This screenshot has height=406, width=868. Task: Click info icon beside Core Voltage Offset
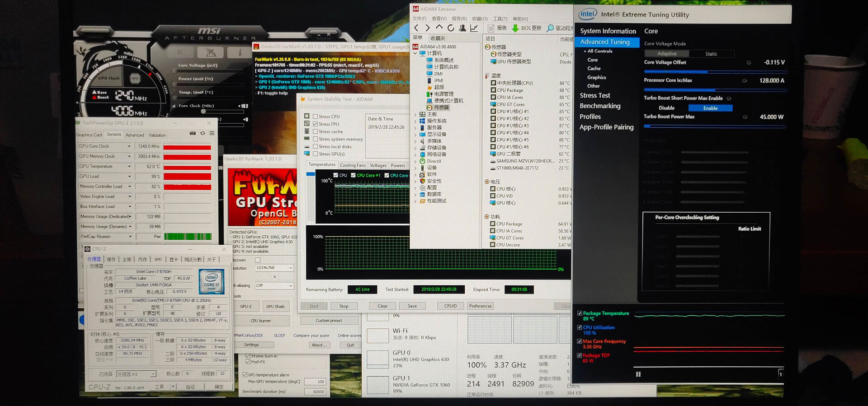[749, 63]
